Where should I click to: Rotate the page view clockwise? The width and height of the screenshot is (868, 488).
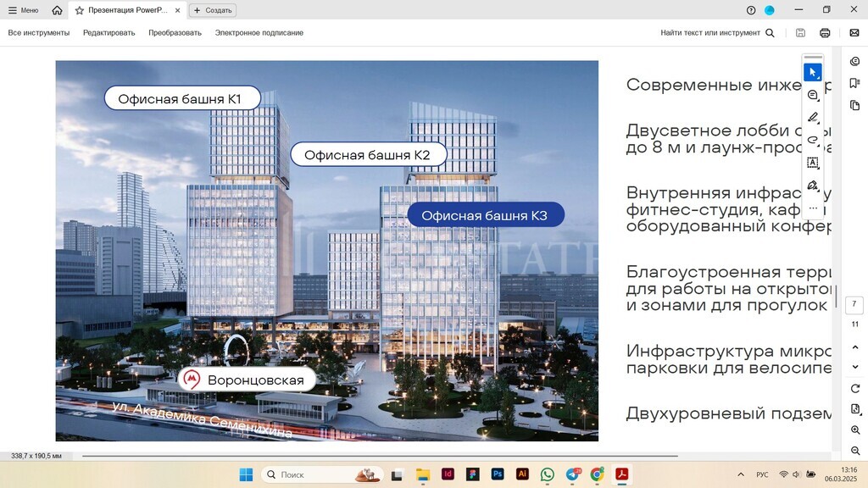854,388
